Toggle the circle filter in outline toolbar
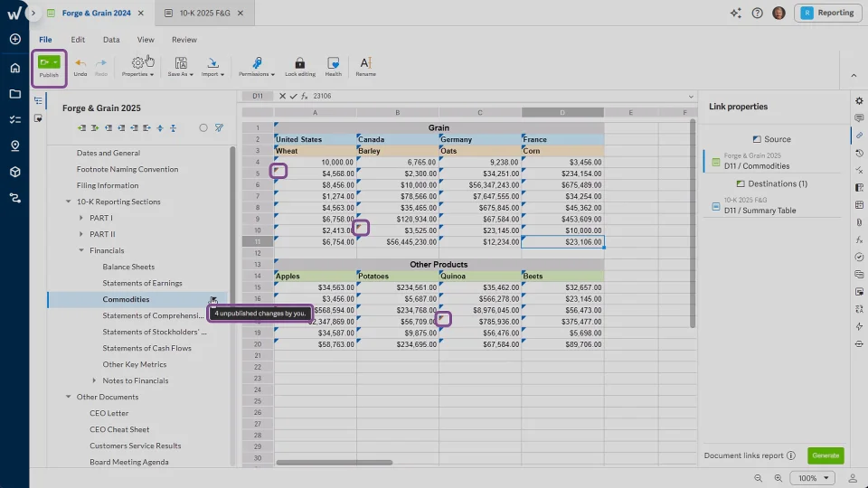 click(x=203, y=128)
